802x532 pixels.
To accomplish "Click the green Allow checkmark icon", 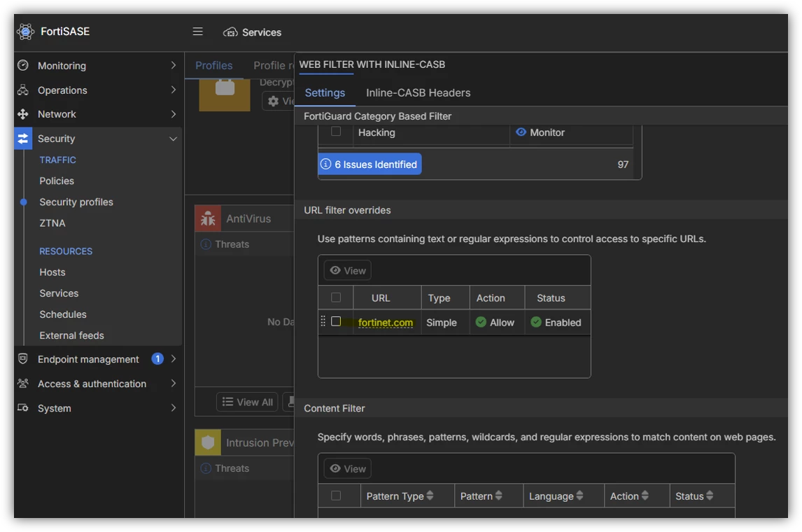I will click(481, 322).
